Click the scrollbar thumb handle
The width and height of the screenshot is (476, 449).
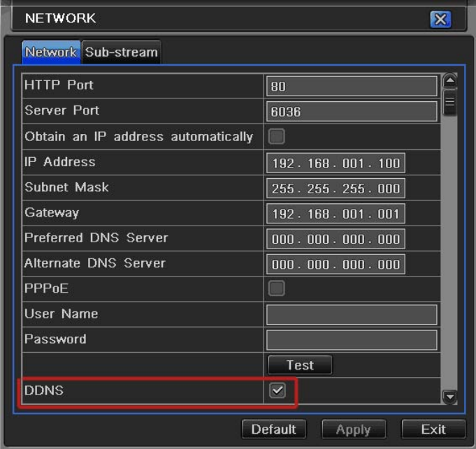click(x=450, y=102)
